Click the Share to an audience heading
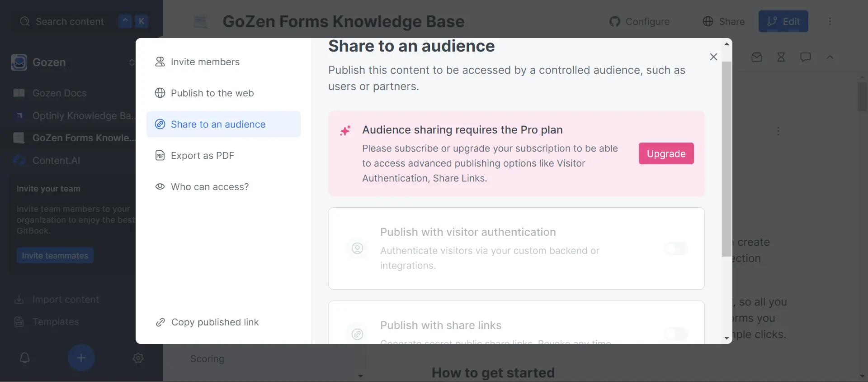This screenshot has width=868, height=382. point(411,46)
